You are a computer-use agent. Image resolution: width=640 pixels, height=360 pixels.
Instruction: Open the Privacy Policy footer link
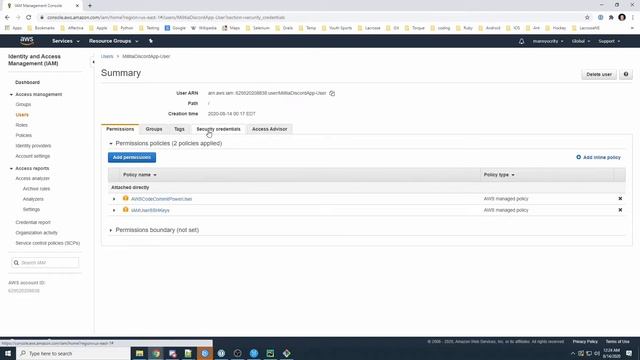585,342
